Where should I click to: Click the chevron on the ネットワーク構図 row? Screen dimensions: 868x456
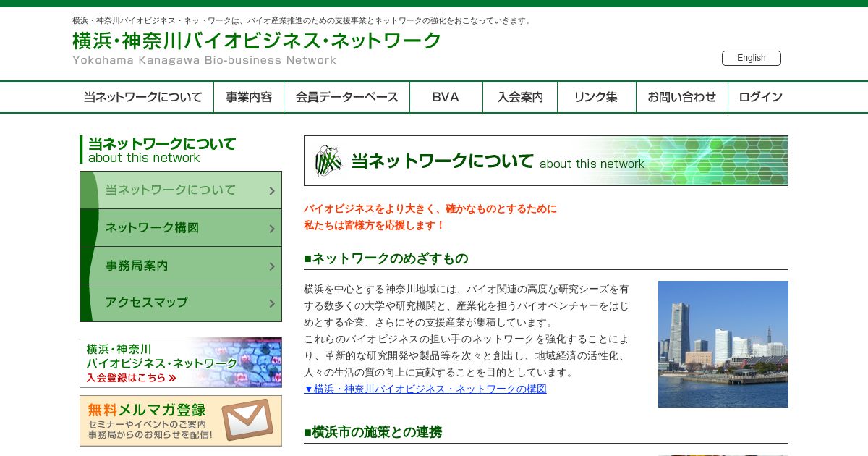point(272,229)
